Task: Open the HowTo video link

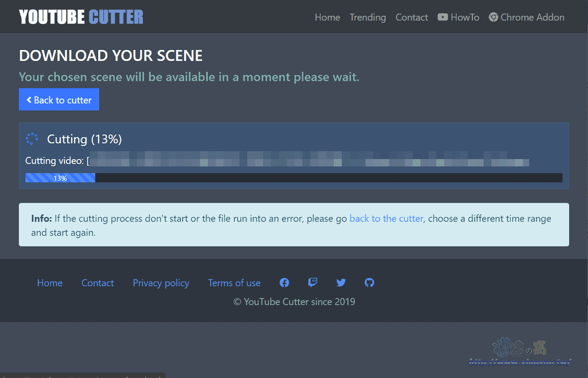Action: click(458, 17)
